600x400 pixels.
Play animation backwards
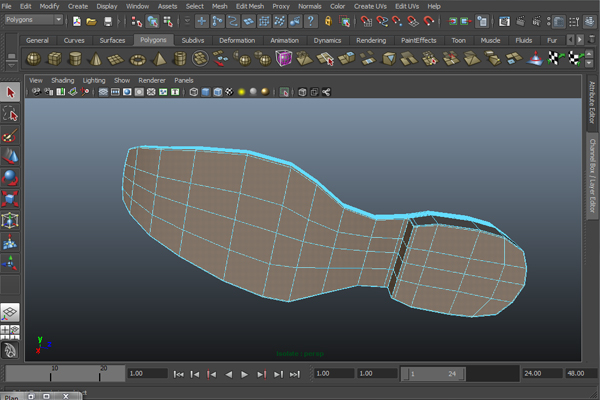click(228, 374)
